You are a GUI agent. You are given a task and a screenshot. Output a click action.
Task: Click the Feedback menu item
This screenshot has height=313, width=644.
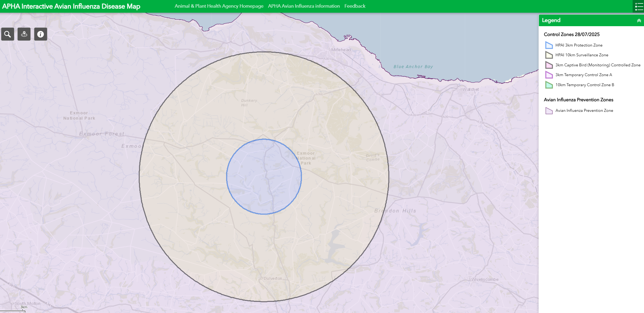click(x=355, y=6)
